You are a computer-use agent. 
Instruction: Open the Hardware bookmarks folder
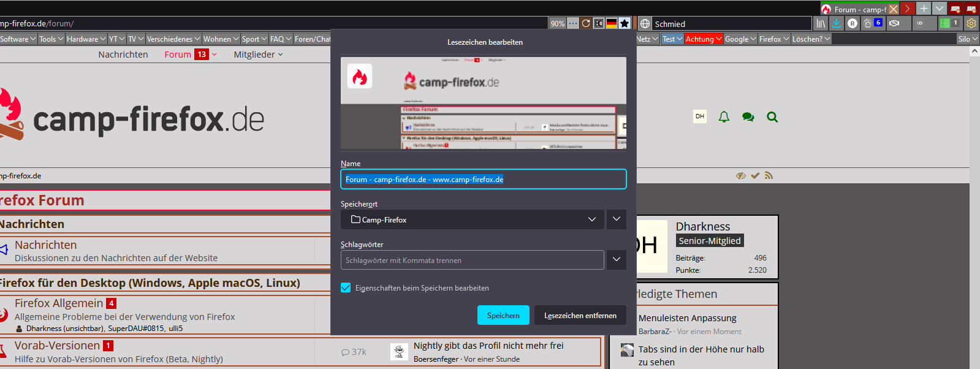coord(86,39)
